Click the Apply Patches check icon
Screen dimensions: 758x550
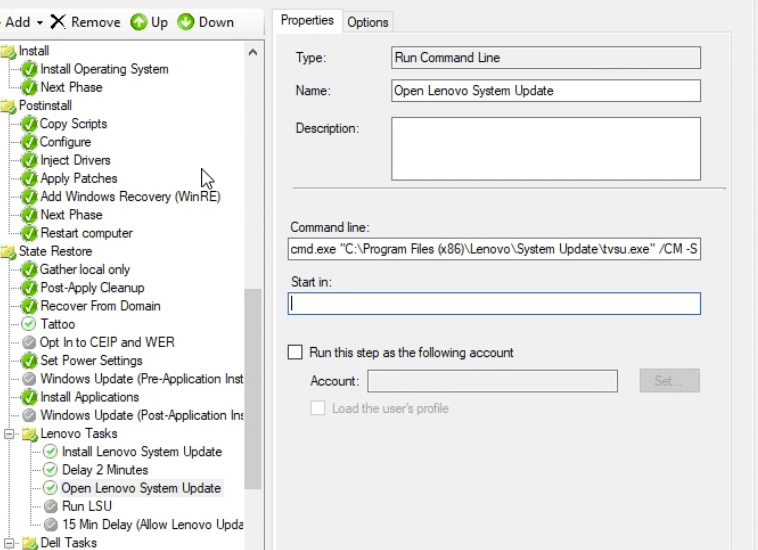click(x=29, y=179)
